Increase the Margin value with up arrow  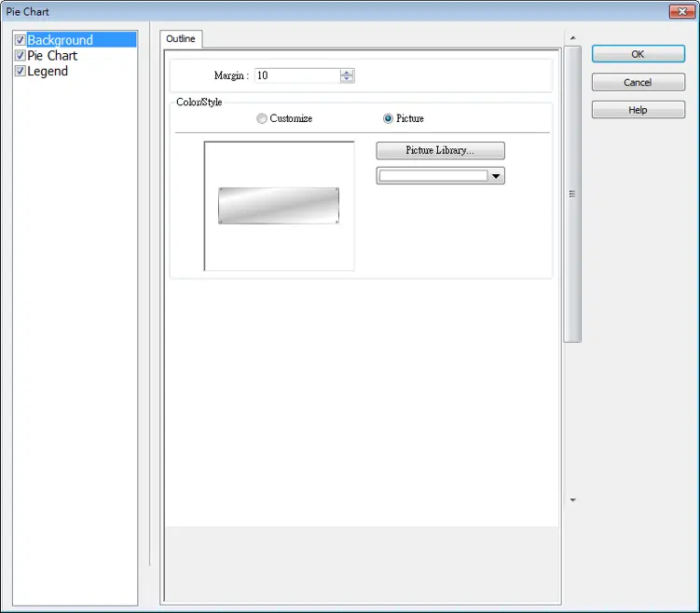(347, 73)
